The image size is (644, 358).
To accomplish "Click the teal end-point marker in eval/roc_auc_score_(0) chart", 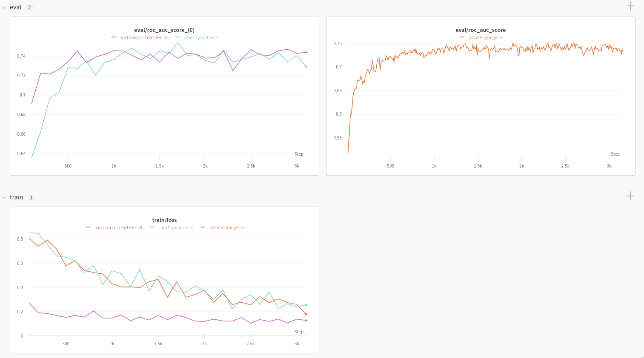I will click(x=306, y=67).
